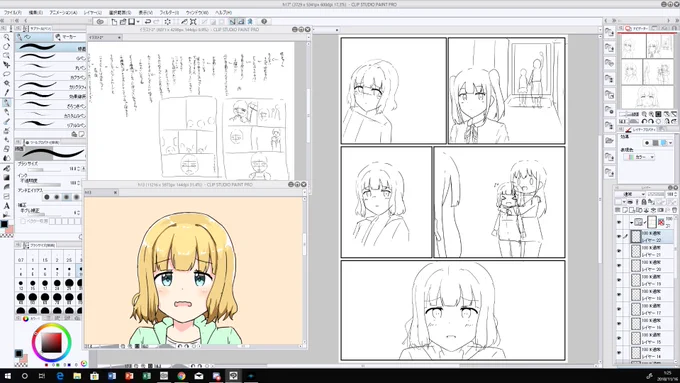This screenshot has width=680, height=383.
Task: Click the Help question mark icon
Action: 264,21
